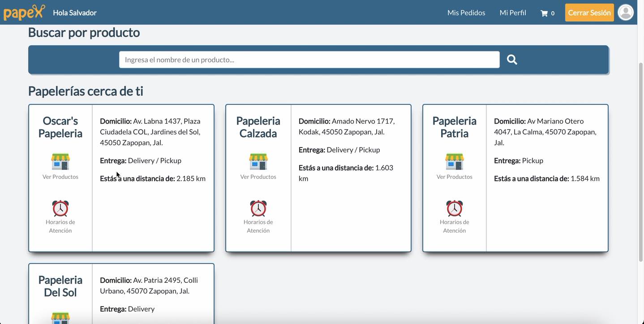Click the Papex logo
The image size is (644, 324).
tap(24, 13)
